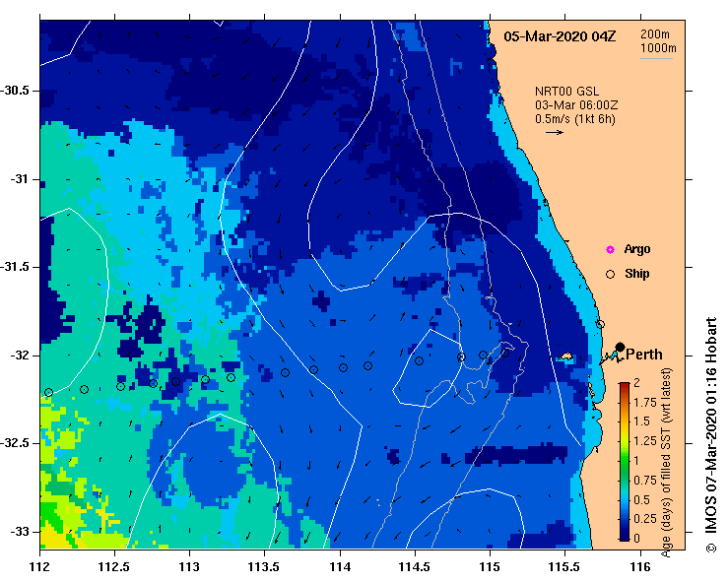The height and width of the screenshot is (583, 728).
Task: Click the longitude label '114'
Action: (340, 567)
